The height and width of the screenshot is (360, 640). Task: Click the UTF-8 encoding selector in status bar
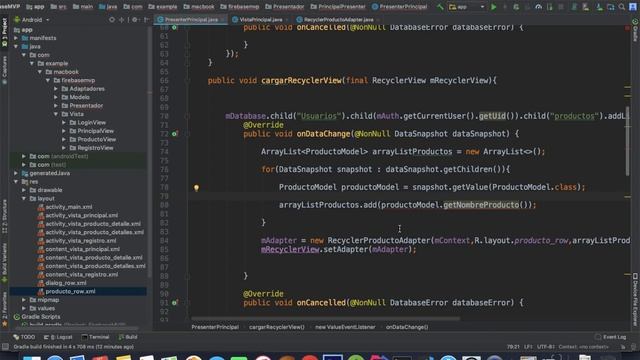tap(546, 347)
